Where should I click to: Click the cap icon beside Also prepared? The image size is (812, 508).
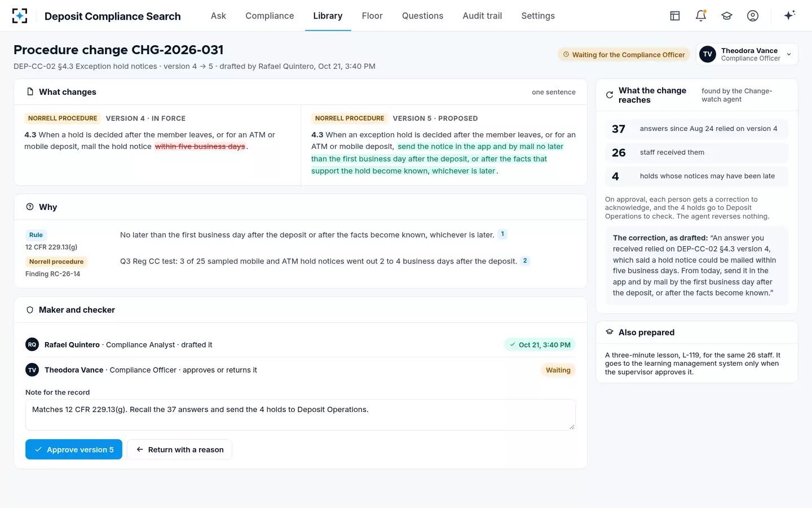tap(610, 332)
